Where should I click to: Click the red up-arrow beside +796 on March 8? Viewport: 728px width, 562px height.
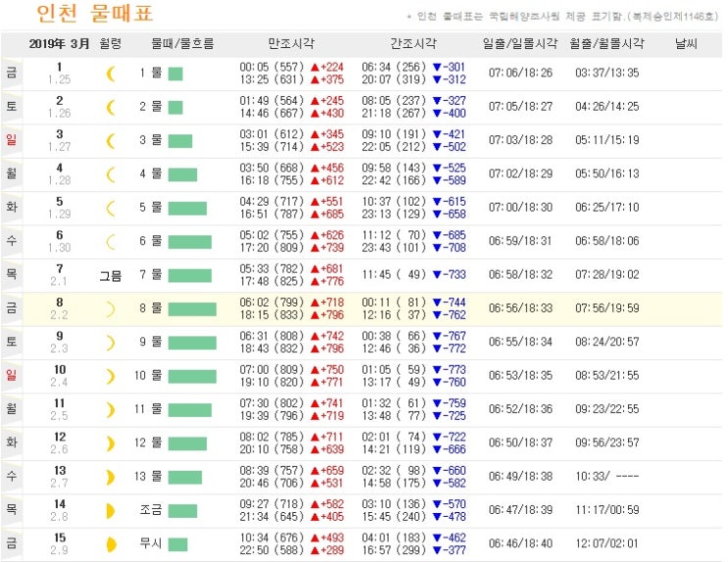(315, 315)
